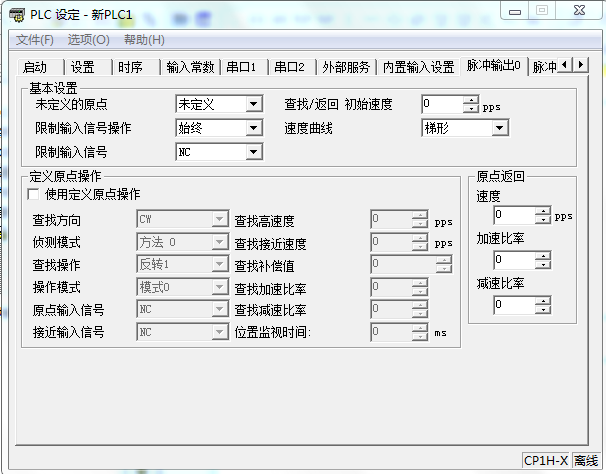Decrease origin return acceleration ratio
Viewport: 606px width, 474px height.
(x=543, y=265)
